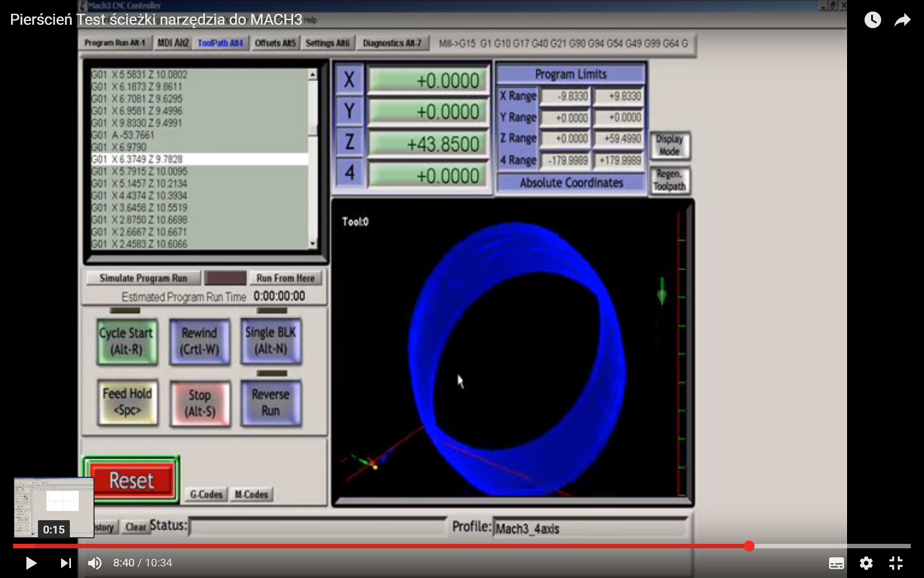Image resolution: width=924 pixels, height=578 pixels.
Task: Click the X DRO value field
Action: [428, 80]
